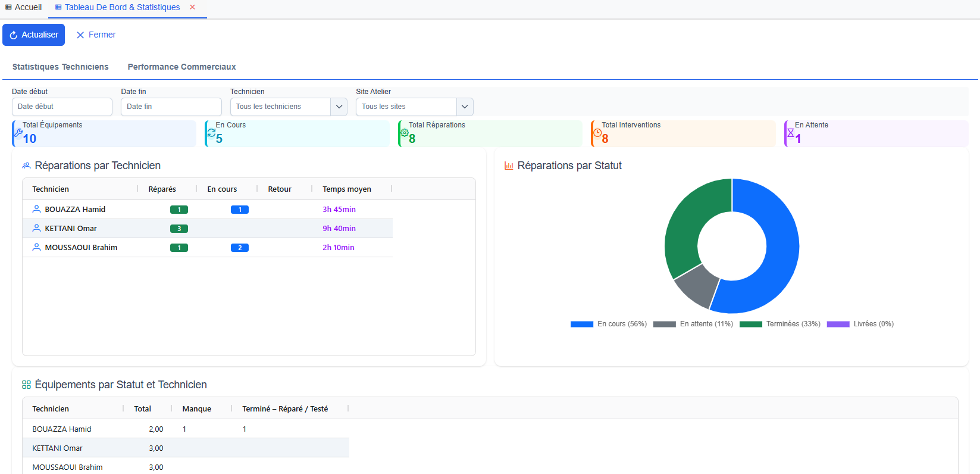Viewport: 980px width, 474px height.
Task: Click the wrench icon in Total Équipements card
Action: click(18, 133)
